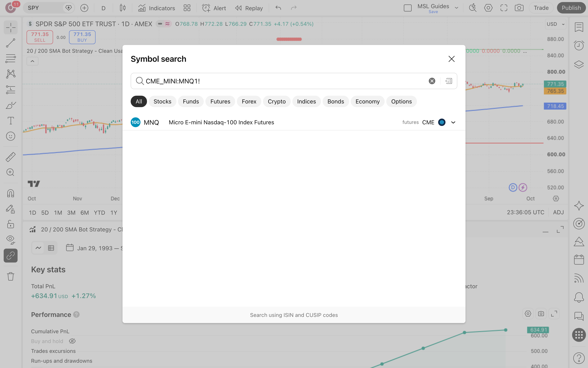588x368 pixels.
Task: Create an Alert from the toolbar
Action: coord(214,8)
